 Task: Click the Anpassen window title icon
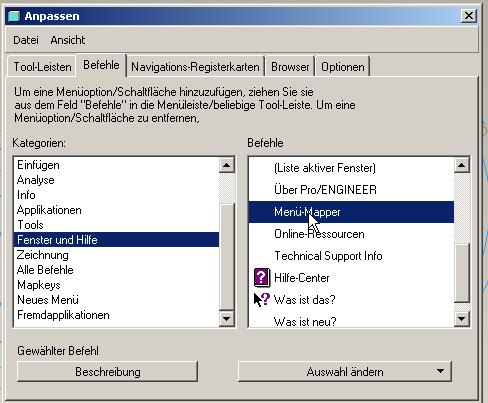(14, 16)
